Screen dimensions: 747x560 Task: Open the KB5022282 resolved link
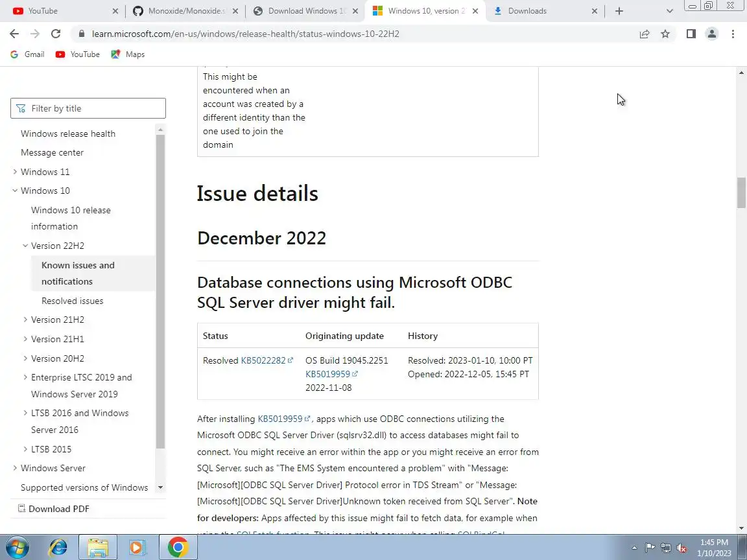click(x=267, y=360)
